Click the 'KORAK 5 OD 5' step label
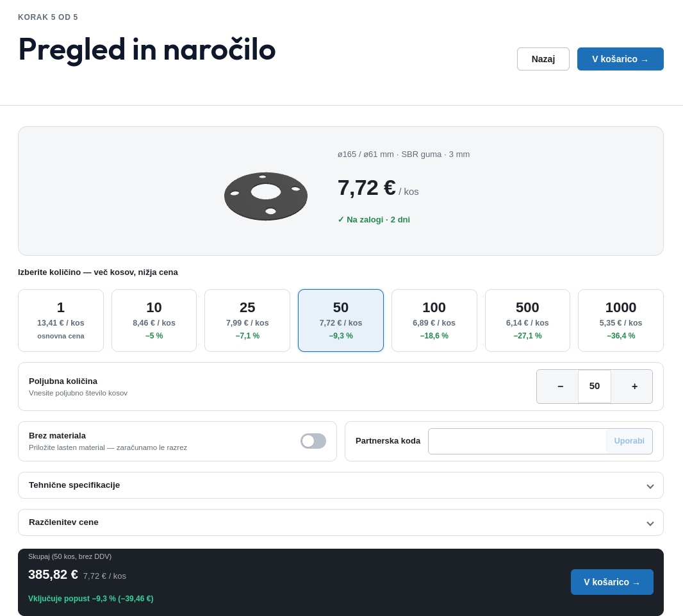The image size is (683, 616). pos(48,17)
